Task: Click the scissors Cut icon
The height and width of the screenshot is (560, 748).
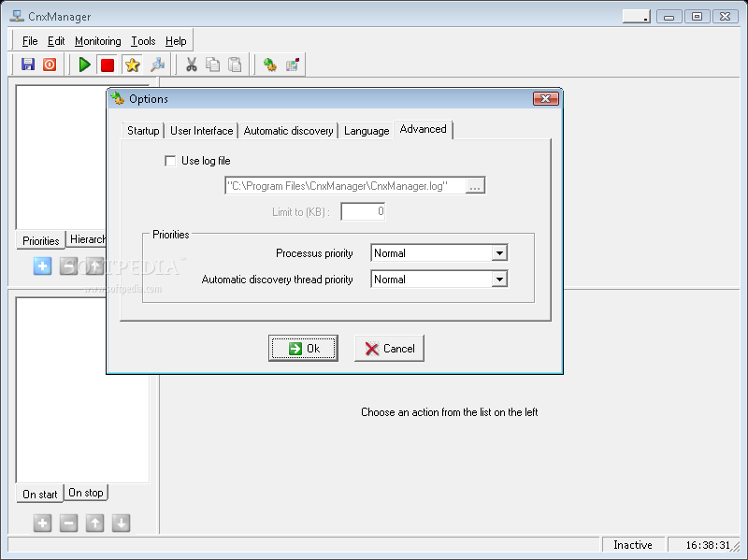Action: pos(192,65)
